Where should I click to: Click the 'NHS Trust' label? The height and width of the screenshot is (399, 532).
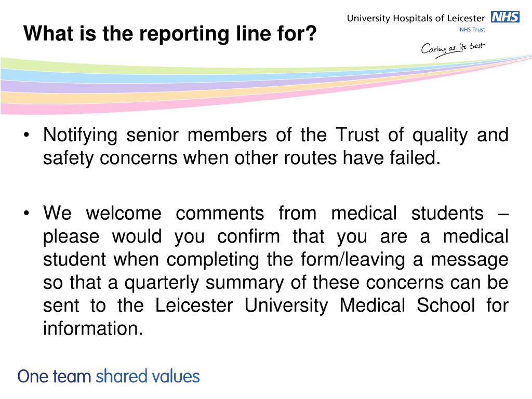(x=472, y=30)
